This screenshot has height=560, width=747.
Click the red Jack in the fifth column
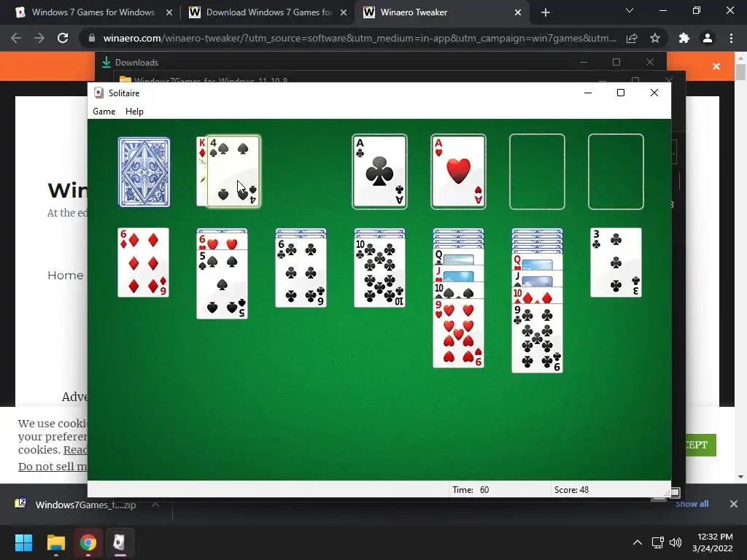click(x=458, y=274)
